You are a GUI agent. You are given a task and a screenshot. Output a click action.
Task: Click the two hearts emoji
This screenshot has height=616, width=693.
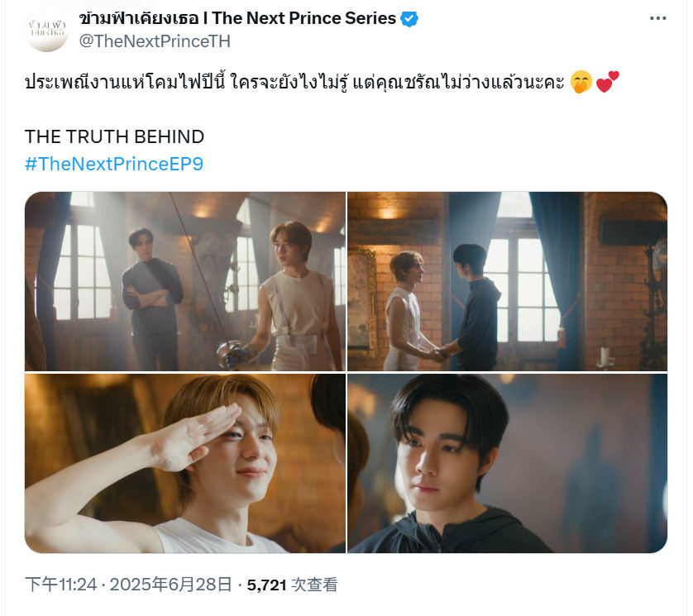(x=608, y=82)
